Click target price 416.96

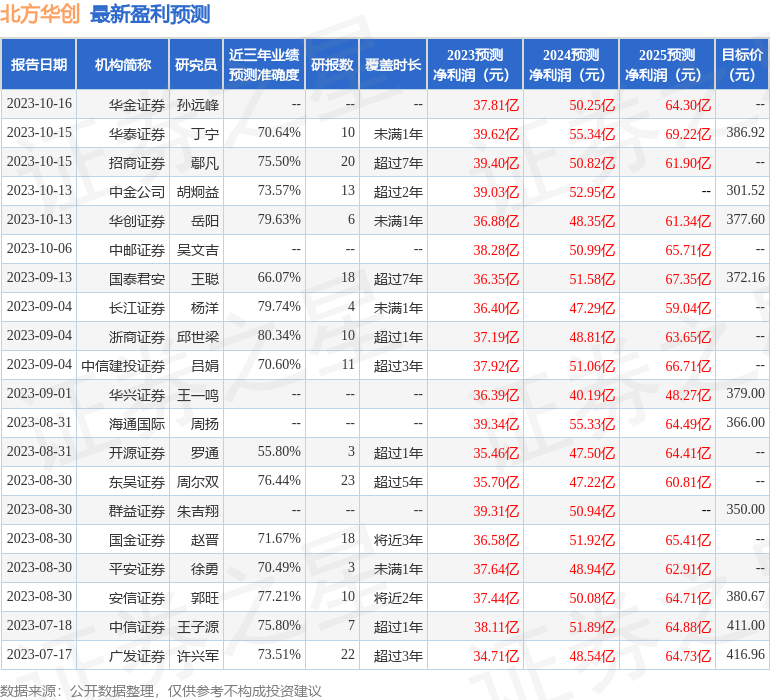[745, 654]
